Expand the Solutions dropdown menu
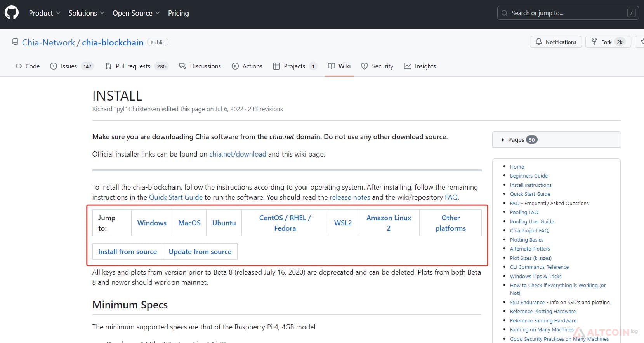644x343 pixels. pyautogui.click(x=86, y=13)
